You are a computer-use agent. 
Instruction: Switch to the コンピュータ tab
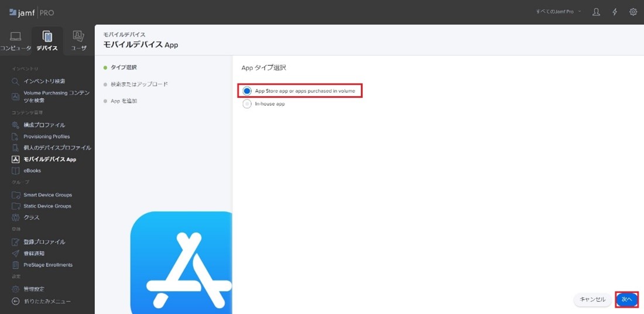coord(16,41)
